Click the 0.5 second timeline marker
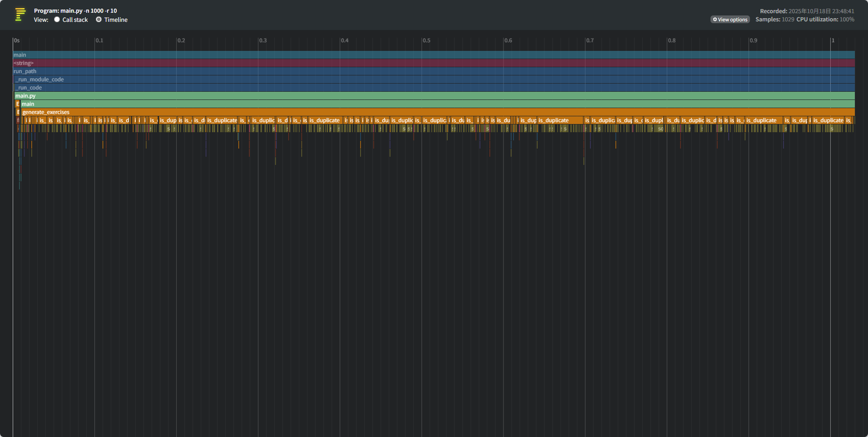The width and height of the screenshot is (868, 437). tap(426, 40)
